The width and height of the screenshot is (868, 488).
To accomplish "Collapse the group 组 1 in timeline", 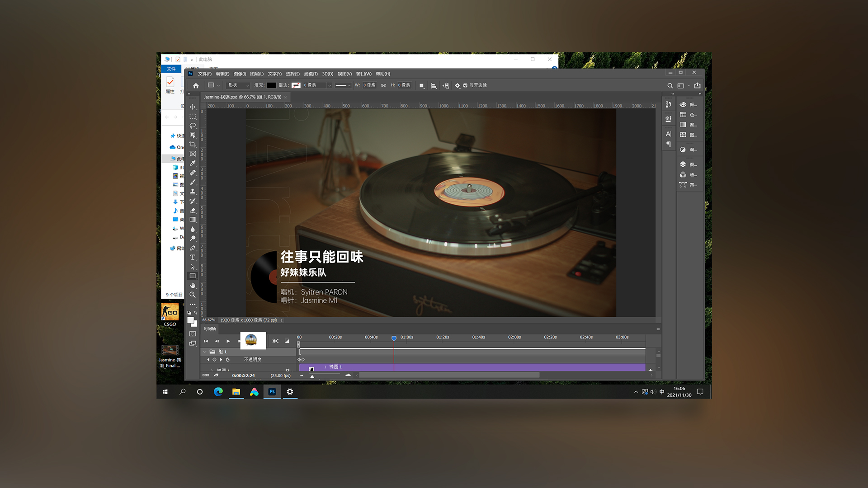I will [x=205, y=352].
